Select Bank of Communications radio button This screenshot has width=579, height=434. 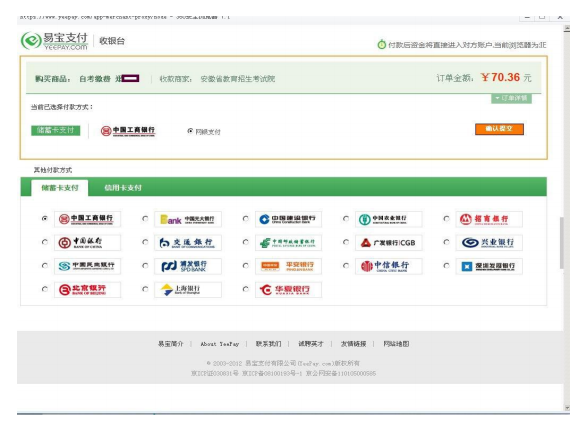pyautogui.click(x=145, y=242)
